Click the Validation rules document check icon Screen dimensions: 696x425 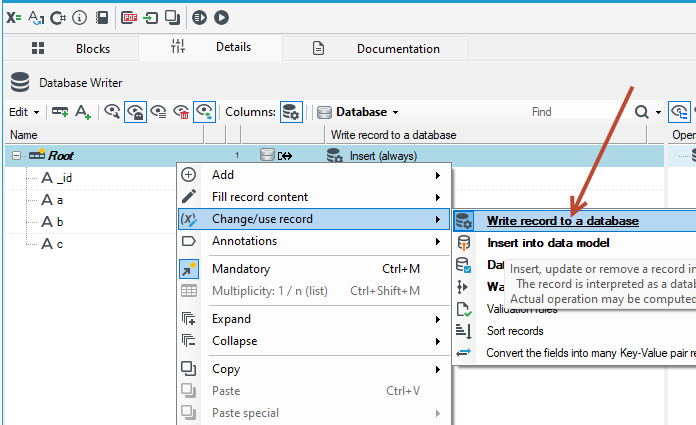coord(464,309)
